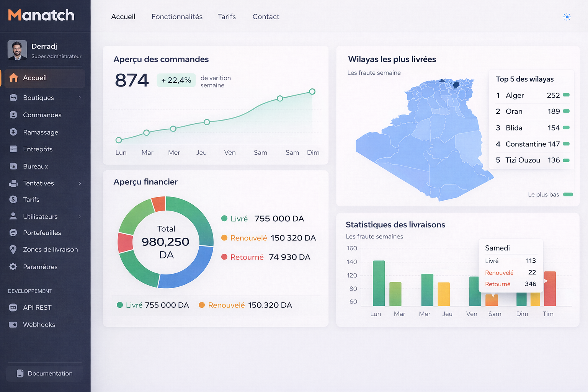
Task: Click the Webhooks sidebar icon
Action: click(x=14, y=324)
